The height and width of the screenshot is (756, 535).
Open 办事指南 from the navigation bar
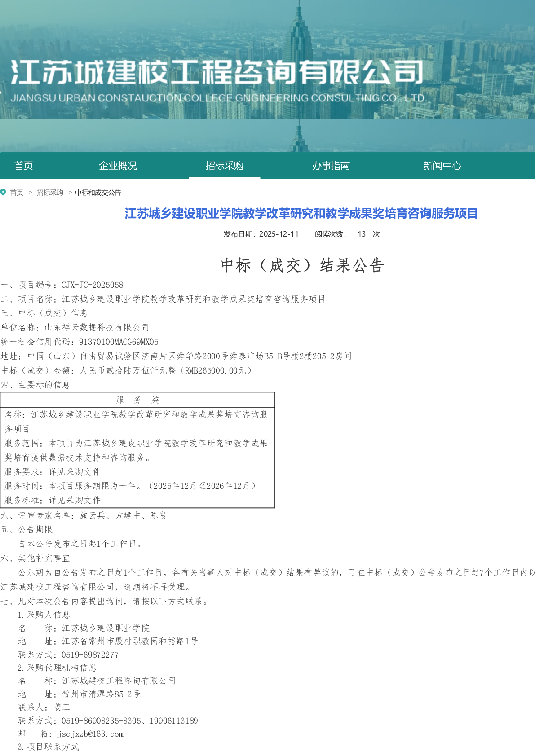(x=331, y=166)
